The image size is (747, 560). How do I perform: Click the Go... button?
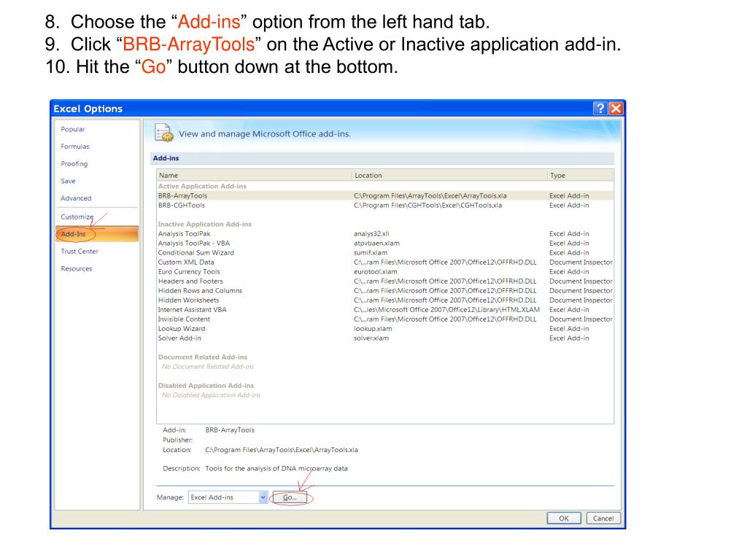click(290, 497)
